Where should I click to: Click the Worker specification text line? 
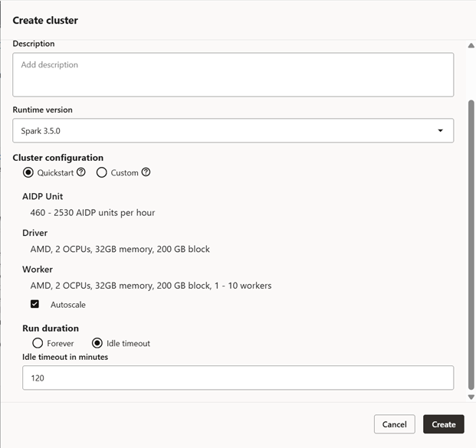click(150, 286)
